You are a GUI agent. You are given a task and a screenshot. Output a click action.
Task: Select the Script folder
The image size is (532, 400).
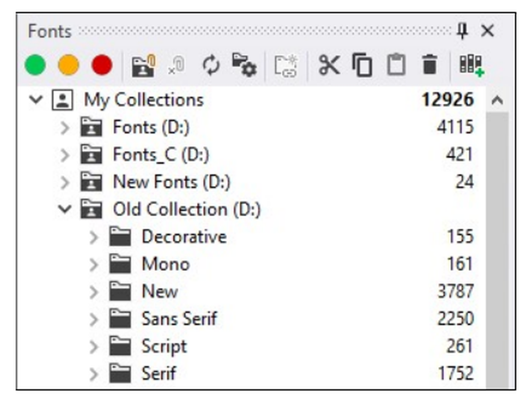pyautogui.click(x=164, y=346)
